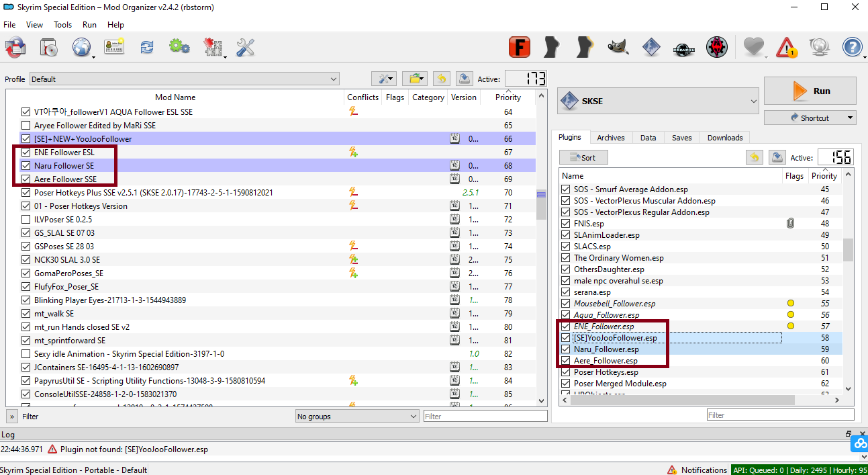Click the grayed globe Update icon
This screenshot has width=868, height=475.
[x=820, y=47]
